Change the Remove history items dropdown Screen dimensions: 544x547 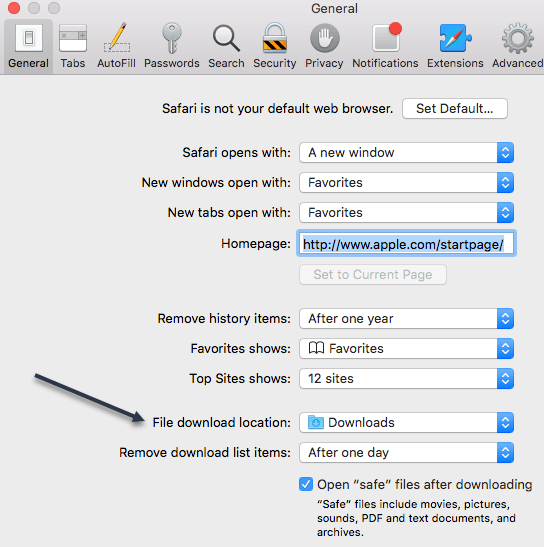pyautogui.click(x=407, y=319)
